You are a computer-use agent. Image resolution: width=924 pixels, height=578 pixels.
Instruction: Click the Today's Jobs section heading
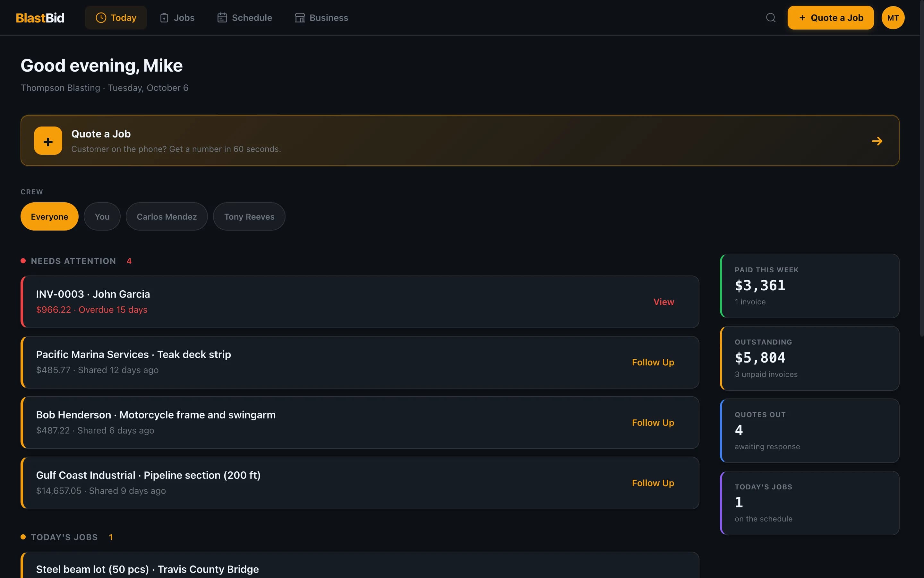[64, 537]
